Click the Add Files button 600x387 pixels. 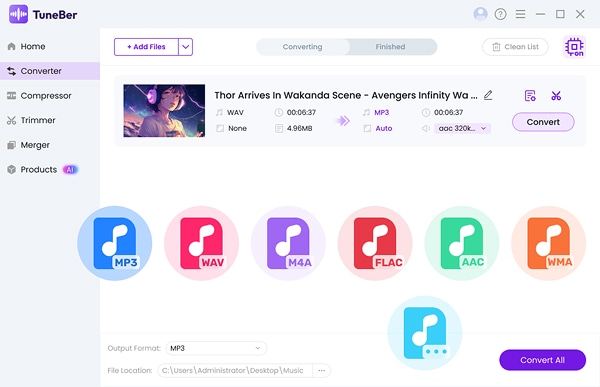tap(146, 47)
